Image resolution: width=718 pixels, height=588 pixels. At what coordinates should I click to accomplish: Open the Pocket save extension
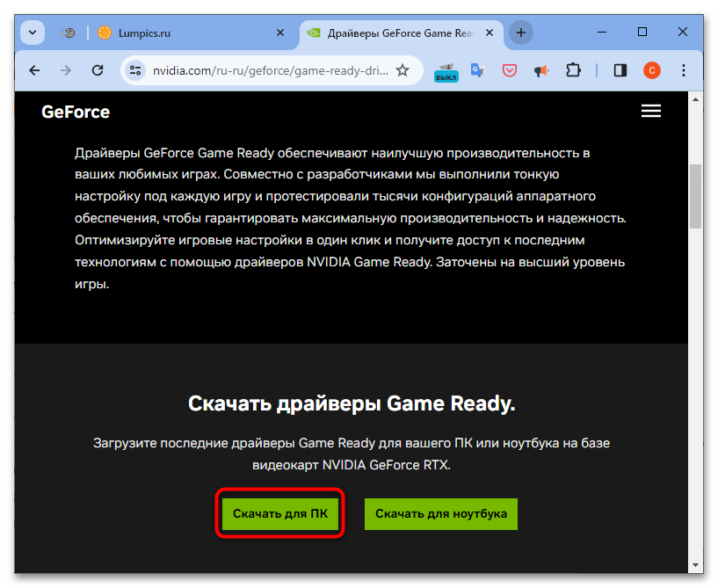510,70
